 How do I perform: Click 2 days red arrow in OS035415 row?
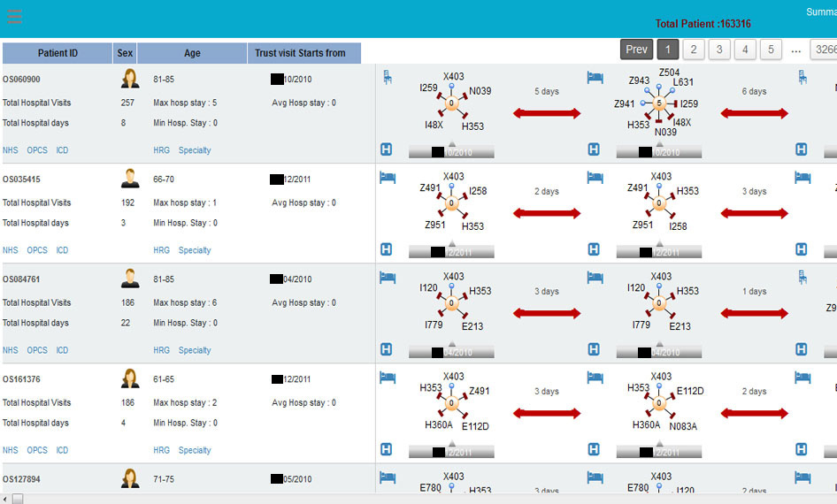[547, 213]
